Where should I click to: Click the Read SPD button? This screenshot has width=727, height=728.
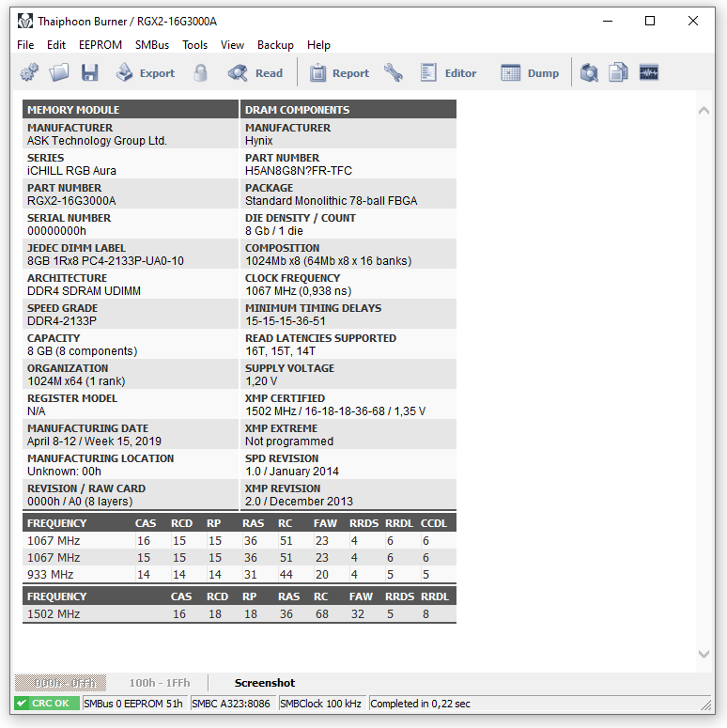(x=255, y=73)
